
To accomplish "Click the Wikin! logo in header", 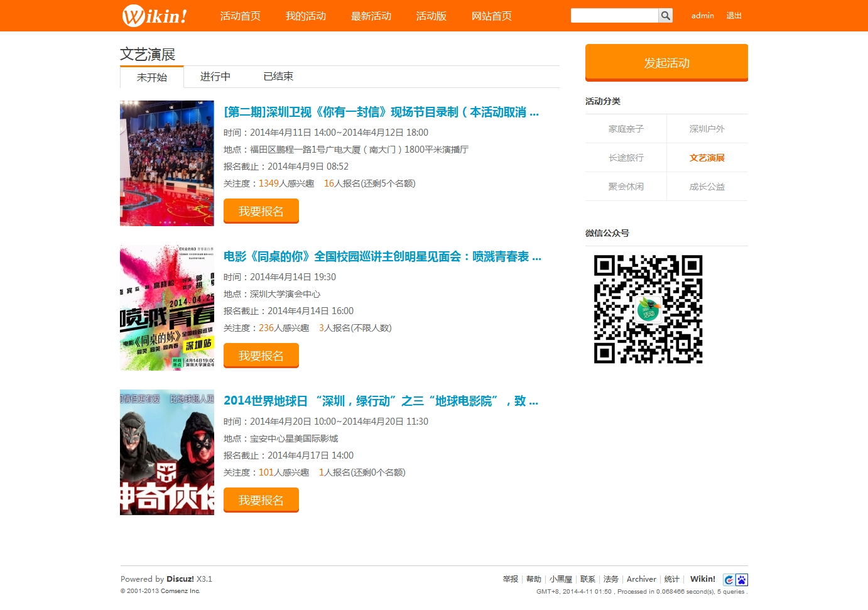I will pos(155,16).
